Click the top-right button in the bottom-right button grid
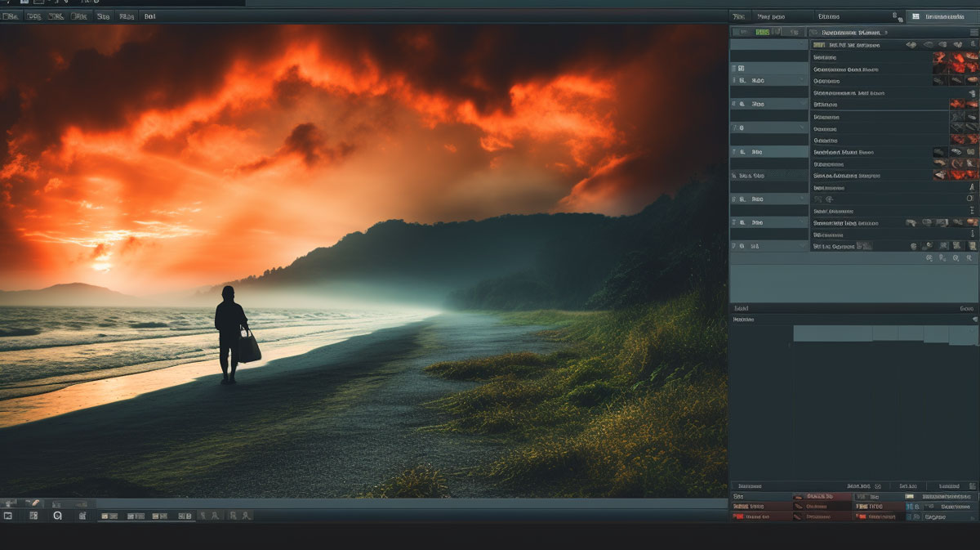This screenshot has height=550, width=980. [x=947, y=496]
